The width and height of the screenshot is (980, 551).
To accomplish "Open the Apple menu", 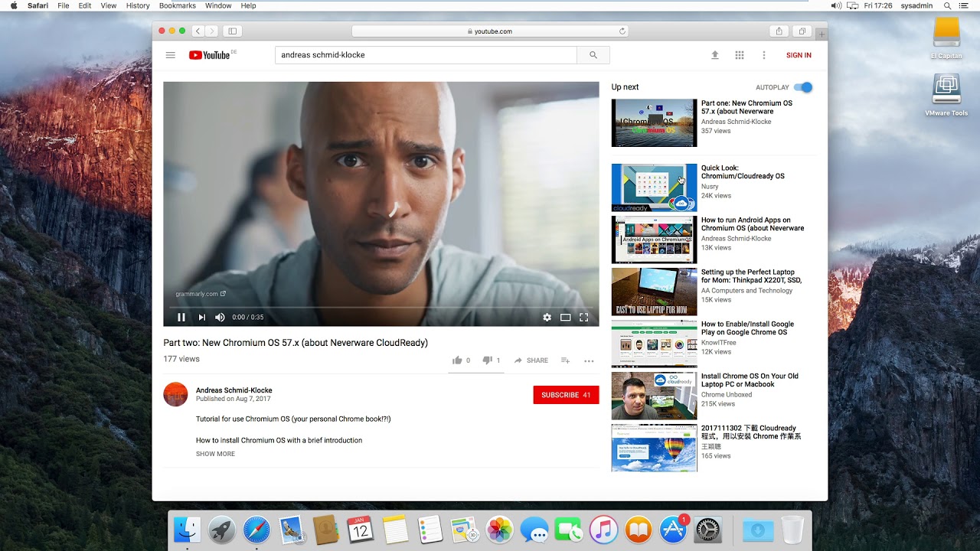I will point(13,5).
